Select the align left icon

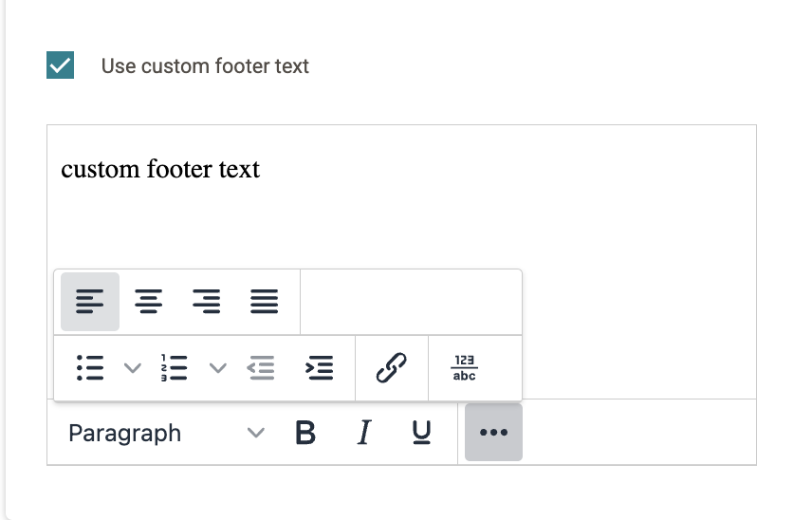(90, 302)
